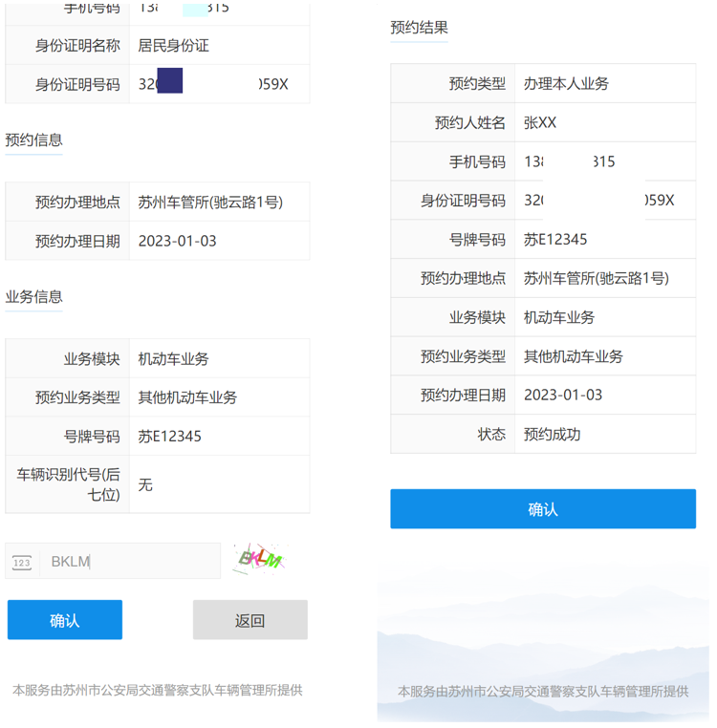Focus the captcha input field containing BKLM
This screenshot has width=717, height=728.
(132, 562)
